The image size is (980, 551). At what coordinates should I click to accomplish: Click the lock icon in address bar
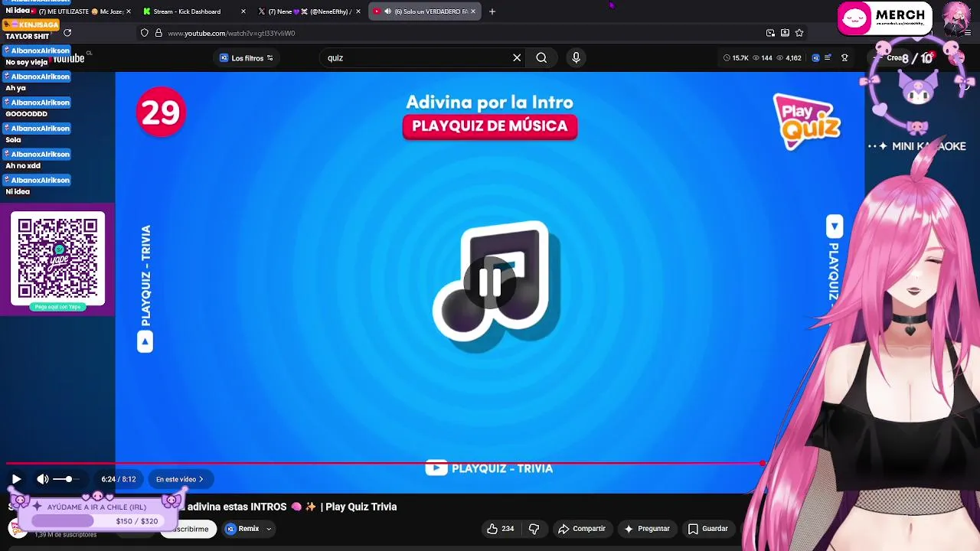click(158, 33)
